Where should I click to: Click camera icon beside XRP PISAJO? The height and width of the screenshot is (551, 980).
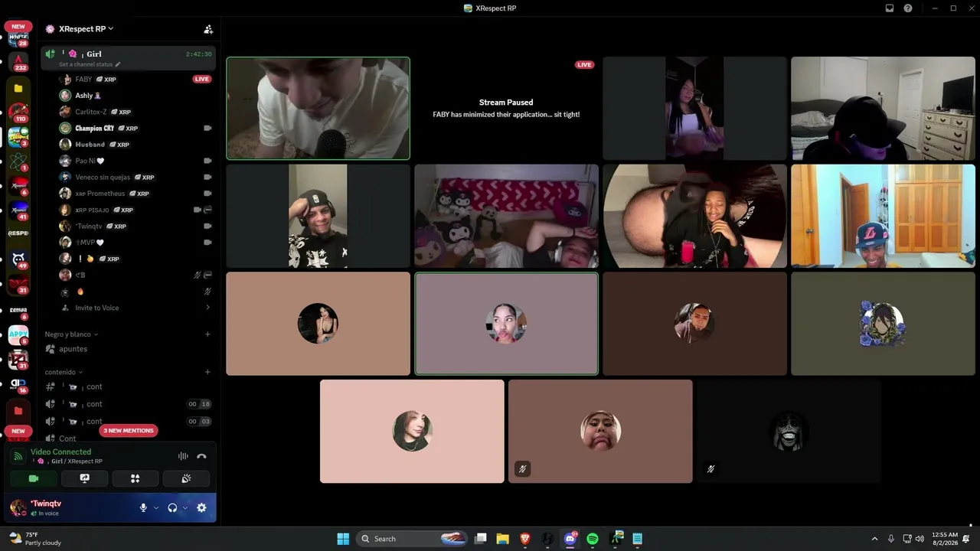click(x=198, y=210)
